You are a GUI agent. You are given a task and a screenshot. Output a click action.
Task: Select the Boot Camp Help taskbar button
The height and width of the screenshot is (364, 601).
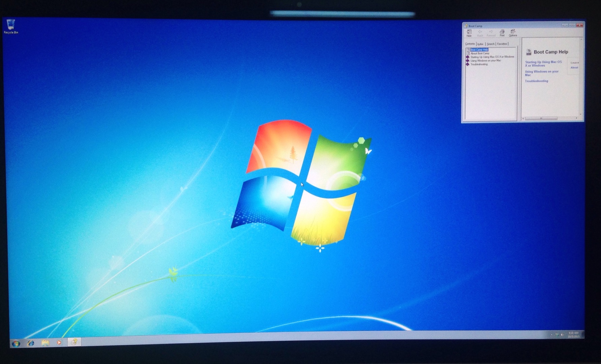(x=74, y=342)
